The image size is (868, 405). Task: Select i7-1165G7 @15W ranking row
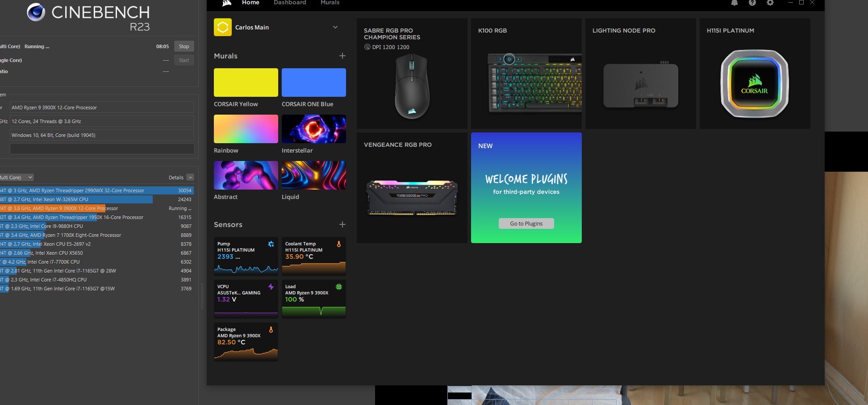coord(97,289)
